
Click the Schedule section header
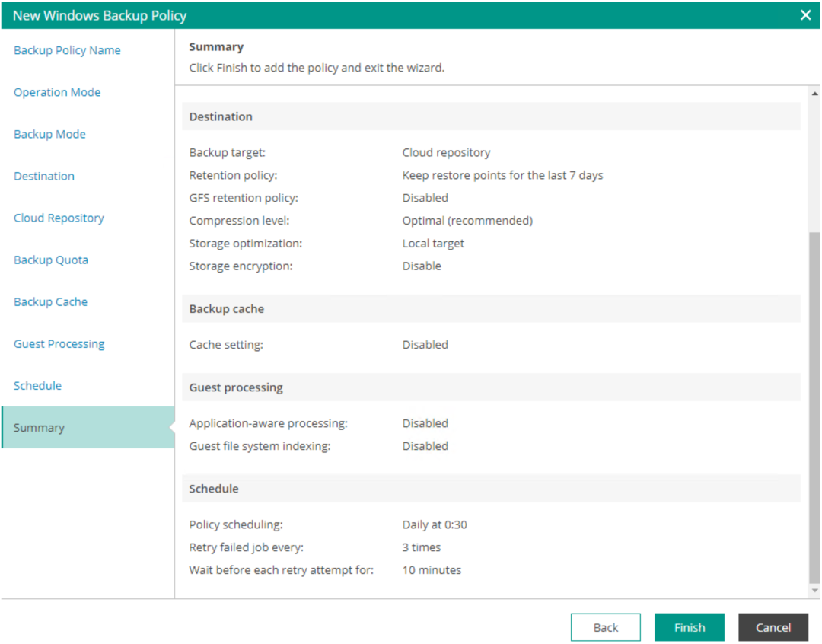click(491, 489)
